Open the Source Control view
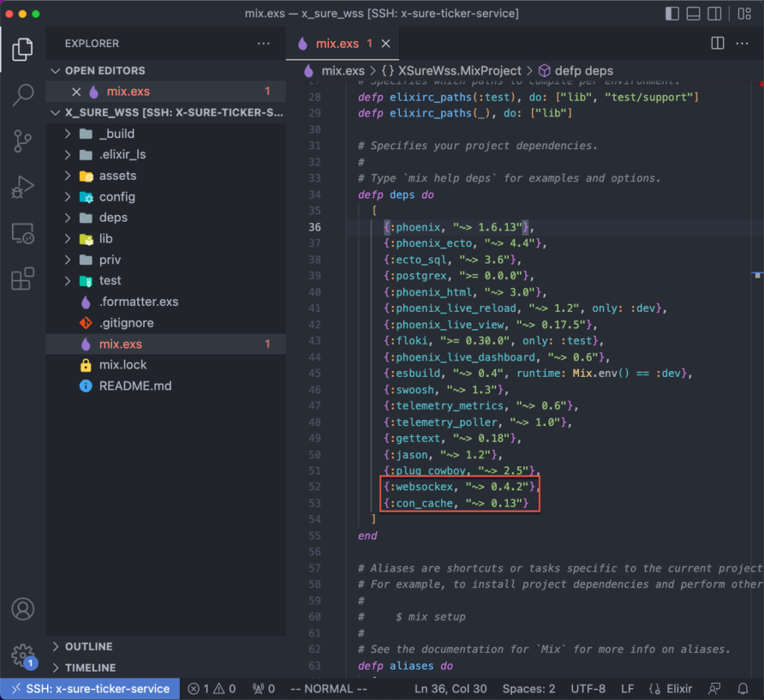The image size is (764, 700). click(x=22, y=141)
